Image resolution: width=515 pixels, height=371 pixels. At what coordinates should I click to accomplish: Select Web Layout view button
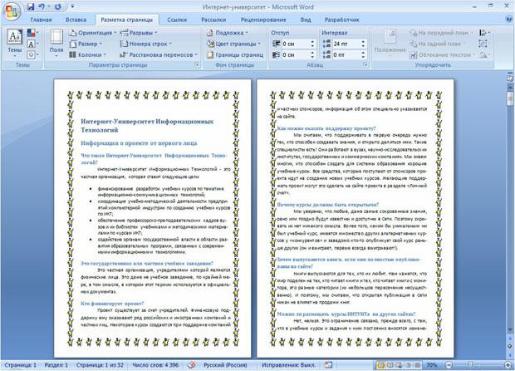(x=399, y=365)
